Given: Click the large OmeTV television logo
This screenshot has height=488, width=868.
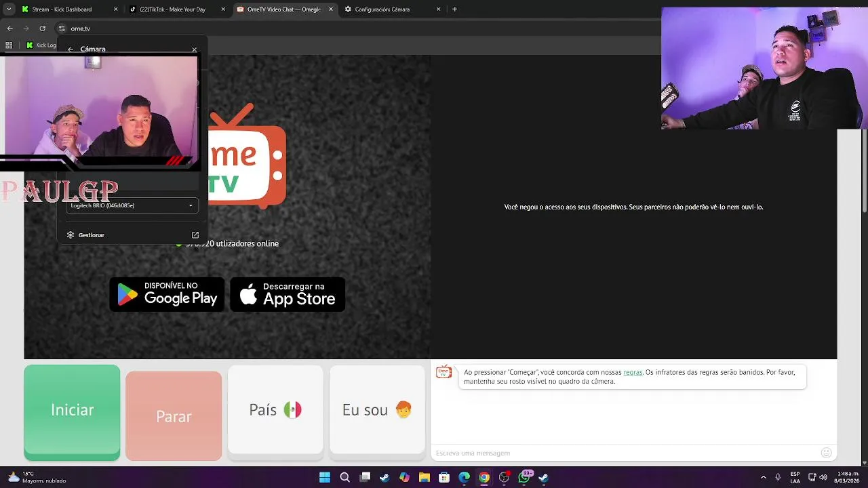Looking at the screenshot, I should click(x=248, y=155).
